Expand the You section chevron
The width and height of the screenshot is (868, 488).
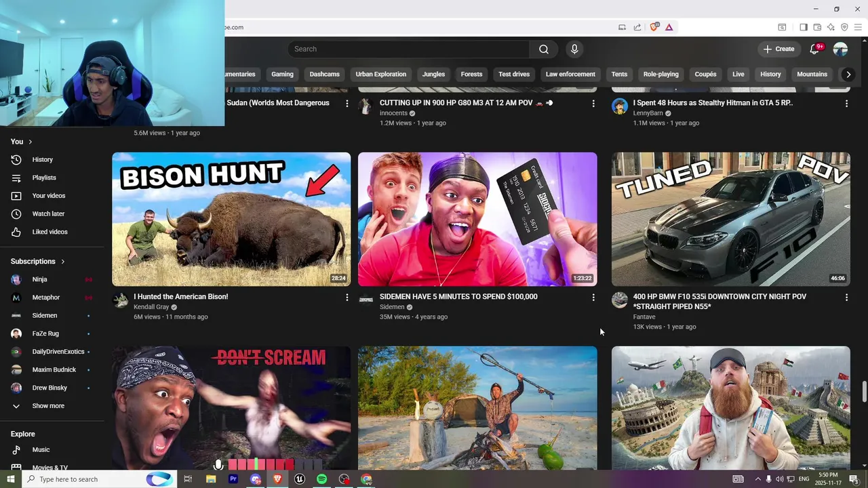click(30, 142)
